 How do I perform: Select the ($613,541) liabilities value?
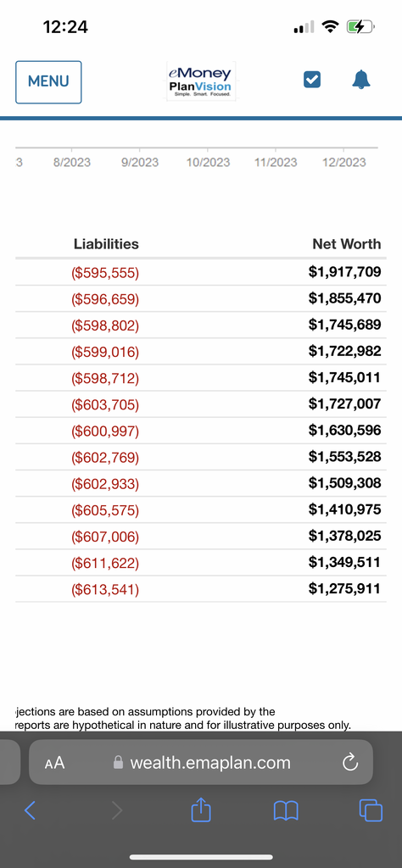pyautogui.click(x=105, y=590)
